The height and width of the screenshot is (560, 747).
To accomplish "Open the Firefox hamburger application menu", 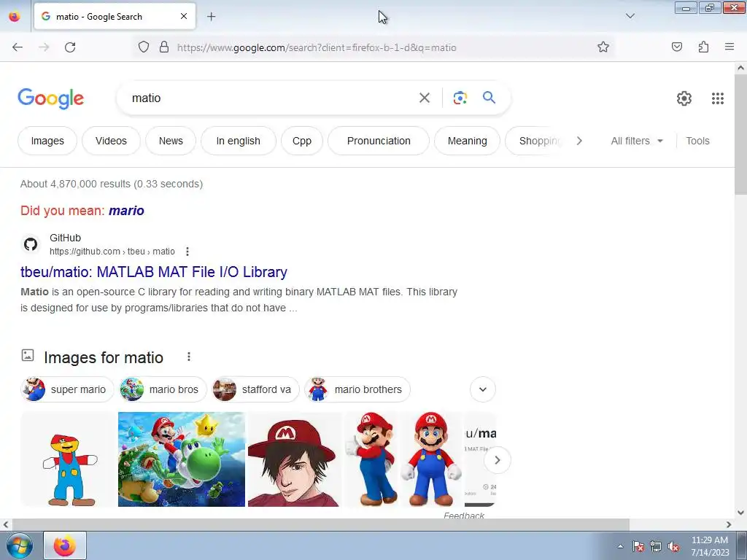I will click(729, 47).
